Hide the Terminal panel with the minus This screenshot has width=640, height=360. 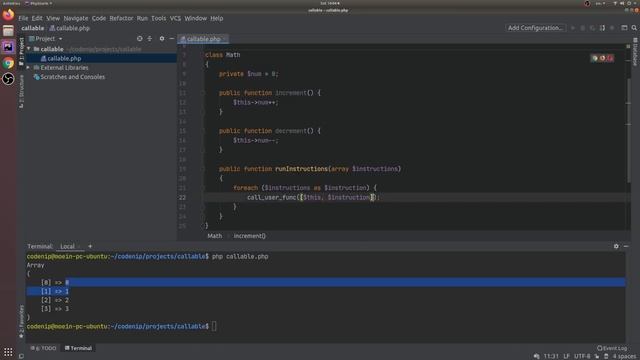tap(626, 246)
